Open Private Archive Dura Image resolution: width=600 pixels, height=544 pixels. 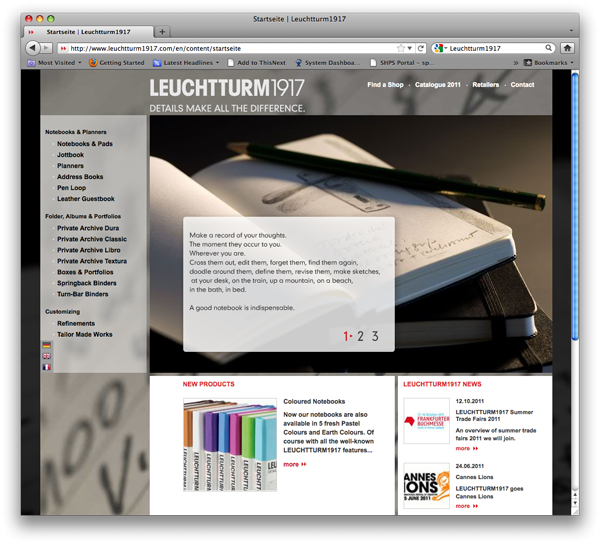tap(88, 228)
